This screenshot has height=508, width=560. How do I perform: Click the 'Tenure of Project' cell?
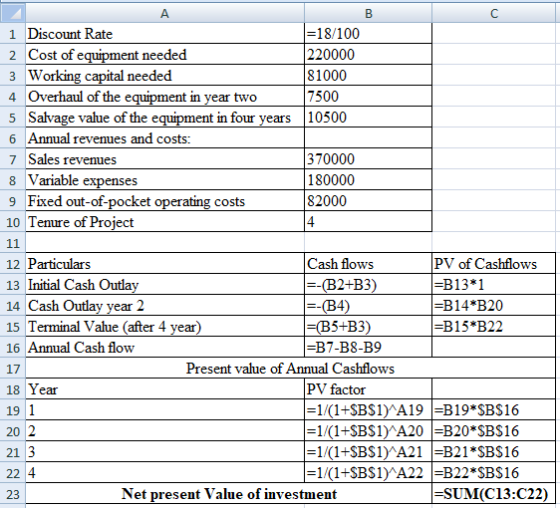(165, 222)
